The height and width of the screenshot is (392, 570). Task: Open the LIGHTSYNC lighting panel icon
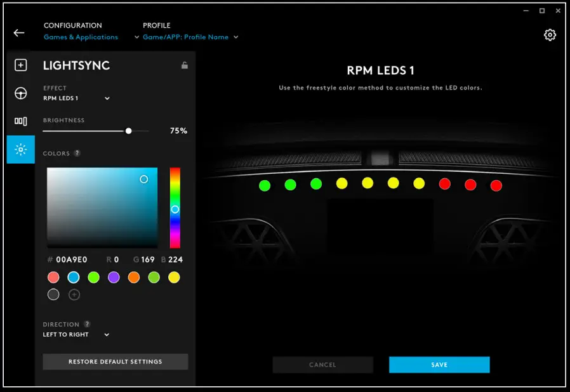coord(20,150)
